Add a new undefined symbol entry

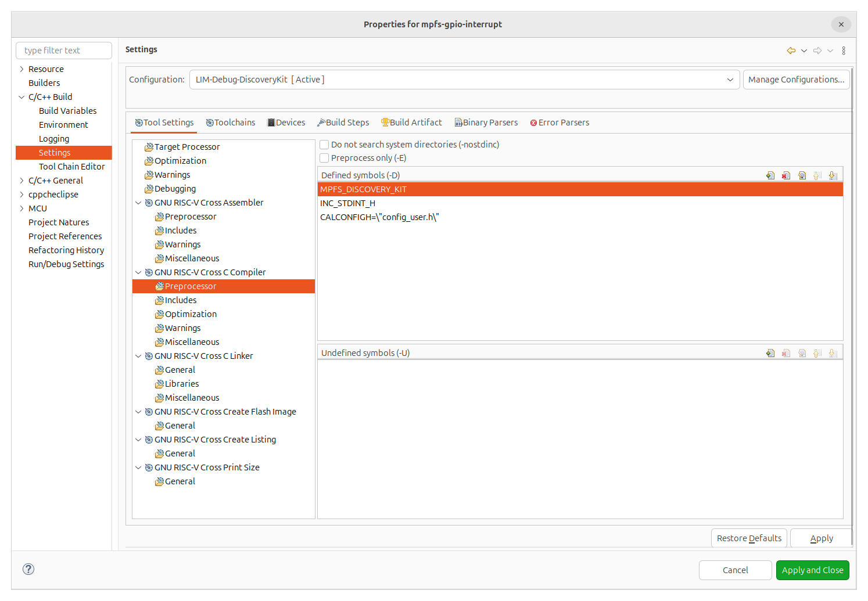tap(770, 352)
